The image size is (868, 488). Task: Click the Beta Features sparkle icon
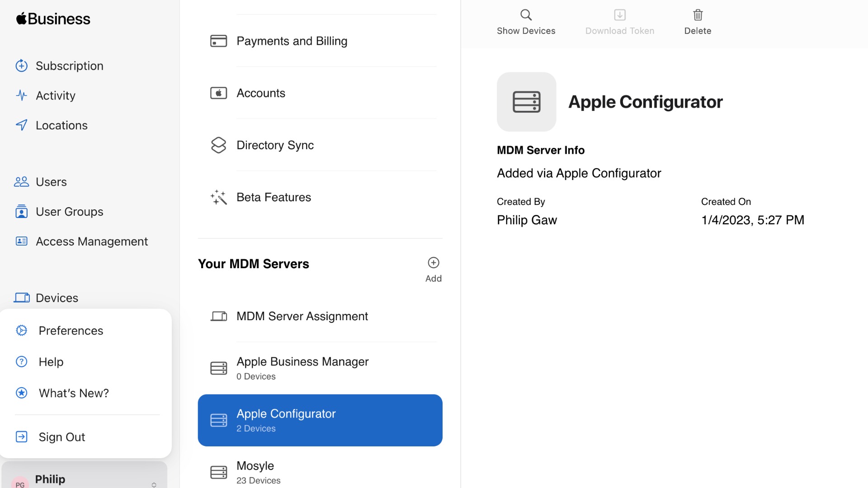click(218, 197)
